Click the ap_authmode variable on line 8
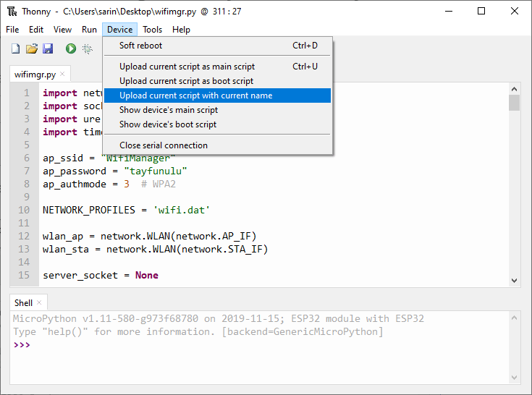This screenshot has width=532, height=395. click(75, 184)
